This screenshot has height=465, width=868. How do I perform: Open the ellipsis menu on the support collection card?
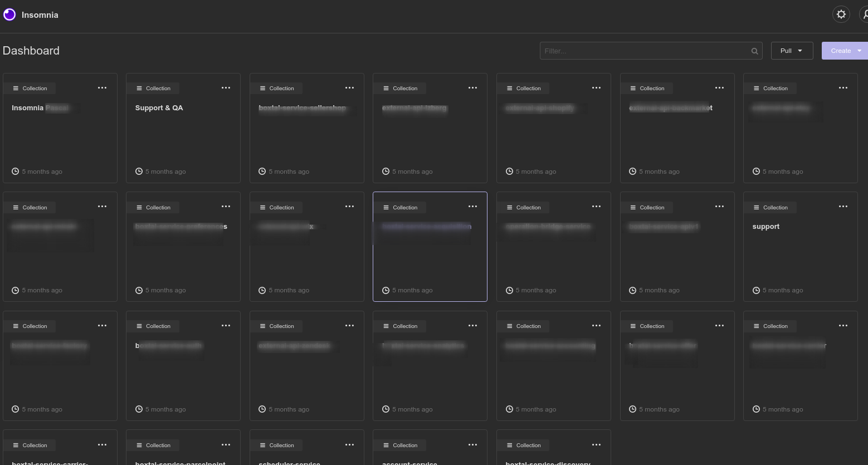[x=843, y=206]
